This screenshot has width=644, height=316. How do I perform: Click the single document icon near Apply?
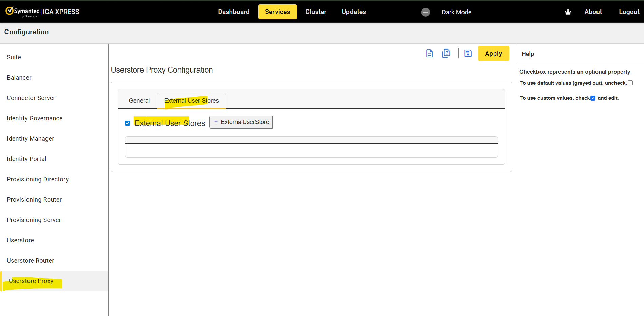pyautogui.click(x=429, y=54)
